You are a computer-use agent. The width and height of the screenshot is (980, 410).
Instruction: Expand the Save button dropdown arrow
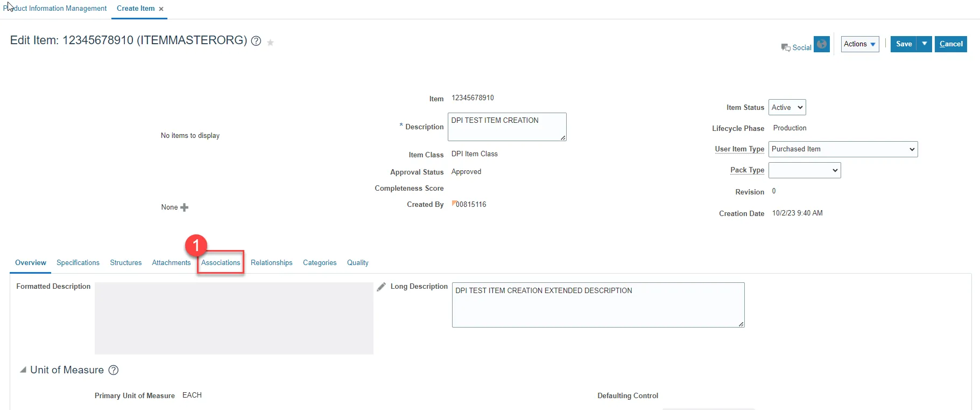click(925, 44)
